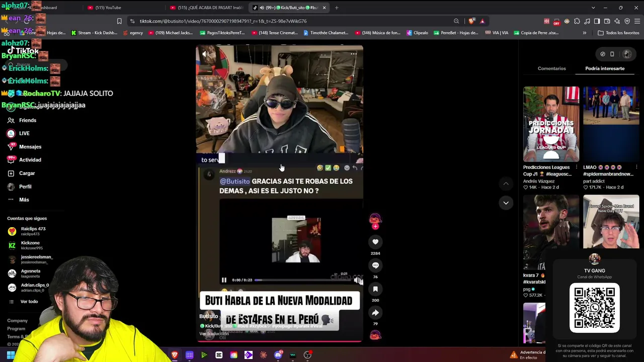This screenshot has height=362, width=644.
Task: Pause the embedded clip inside the video
Action: 224,280
